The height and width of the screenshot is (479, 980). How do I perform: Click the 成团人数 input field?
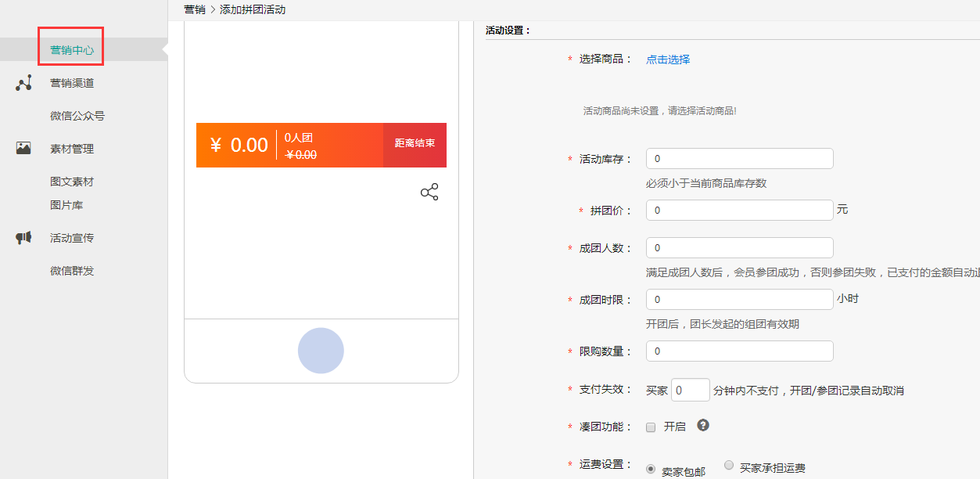pyautogui.click(x=739, y=248)
